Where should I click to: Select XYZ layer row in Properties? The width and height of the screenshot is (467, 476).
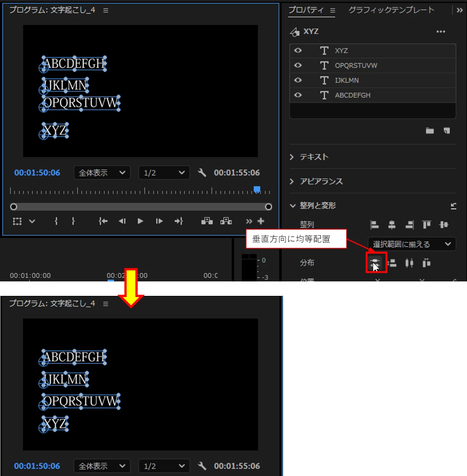[373, 51]
